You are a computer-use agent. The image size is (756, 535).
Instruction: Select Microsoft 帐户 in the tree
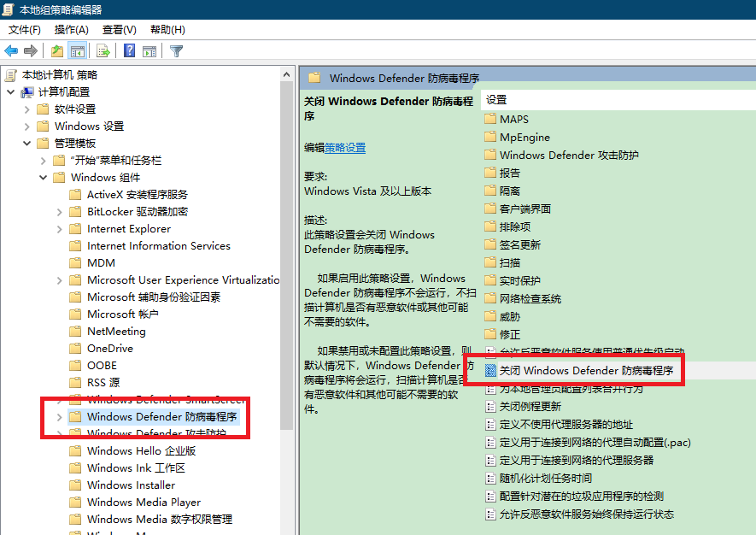[122, 314]
